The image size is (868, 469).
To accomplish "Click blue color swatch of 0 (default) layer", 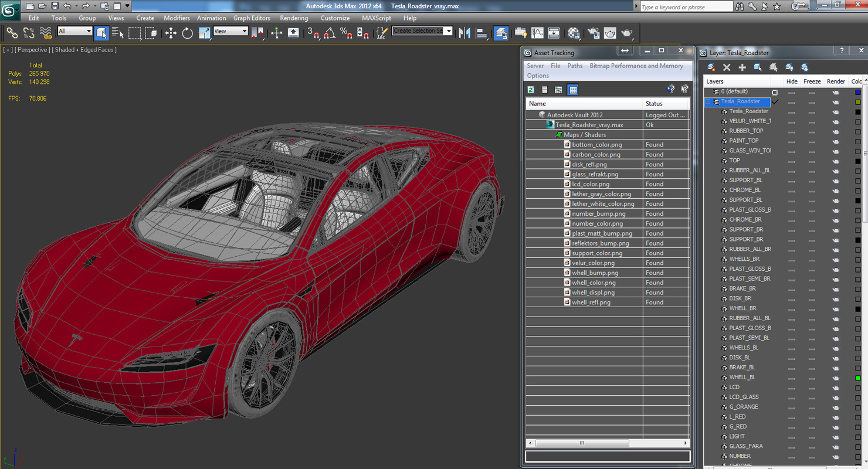I will click(858, 92).
